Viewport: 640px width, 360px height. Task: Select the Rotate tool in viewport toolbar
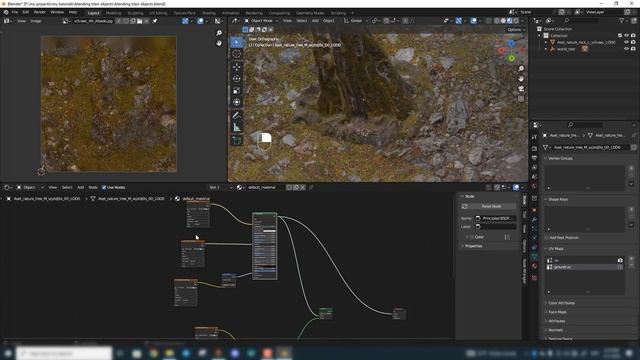click(236, 78)
